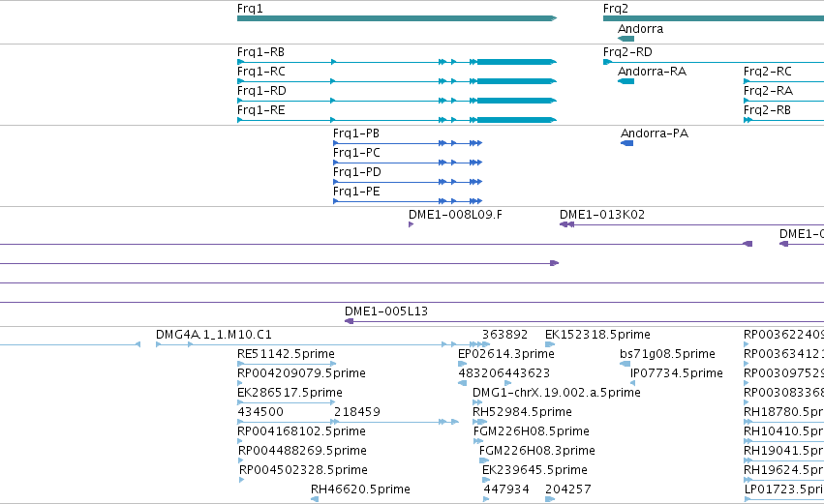824x504 pixels.
Task: Select the Frq1-PC protein label
Action: tap(356, 153)
